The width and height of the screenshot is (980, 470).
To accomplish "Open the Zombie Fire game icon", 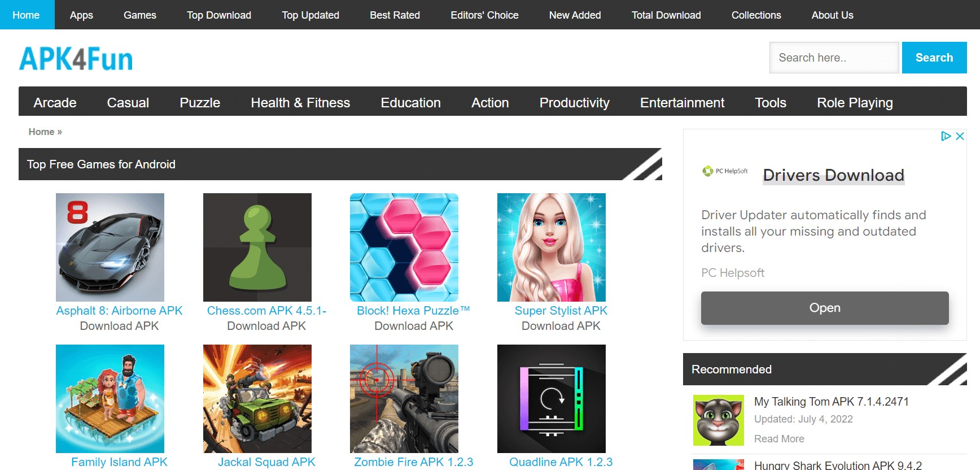I will pos(404,398).
